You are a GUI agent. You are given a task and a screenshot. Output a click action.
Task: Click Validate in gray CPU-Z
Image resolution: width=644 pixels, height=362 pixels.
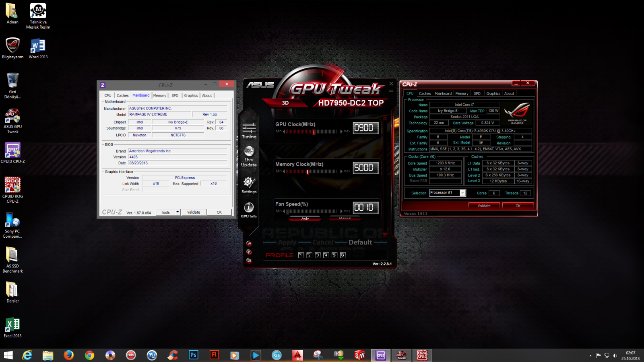pyautogui.click(x=194, y=212)
